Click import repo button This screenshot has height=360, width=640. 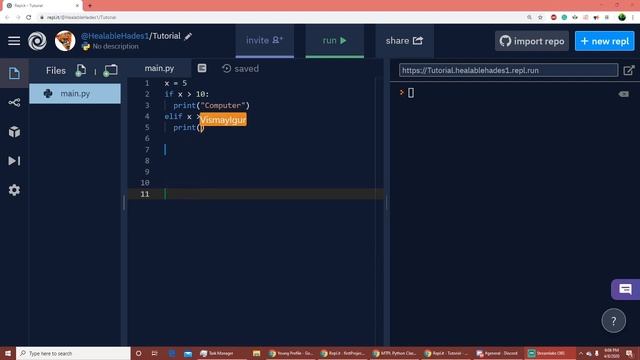(531, 41)
